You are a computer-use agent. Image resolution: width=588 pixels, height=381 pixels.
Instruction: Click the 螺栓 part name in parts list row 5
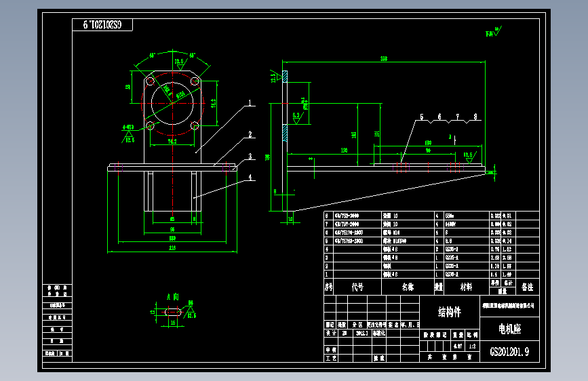tap(395, 241)
